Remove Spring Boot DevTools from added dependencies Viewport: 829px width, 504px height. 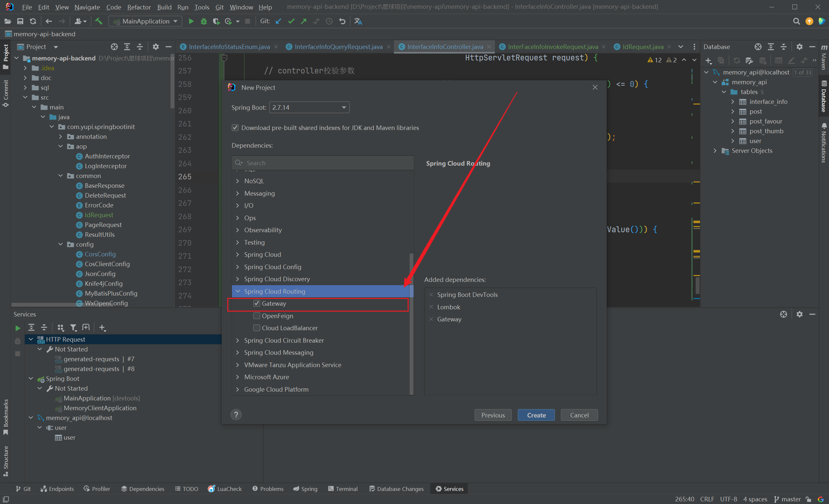click(431, 295)
